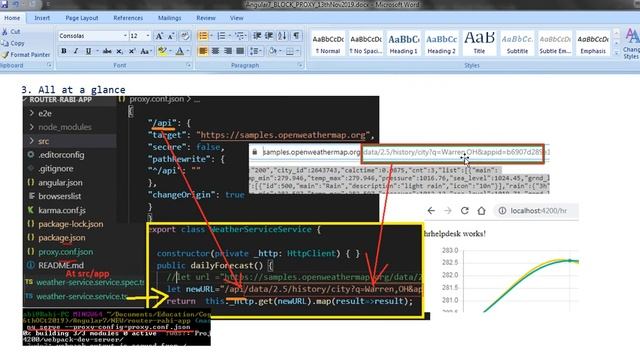Toggle Bold formatting
The height and width of the screenshot is (360, 640).
pos(64,51)
